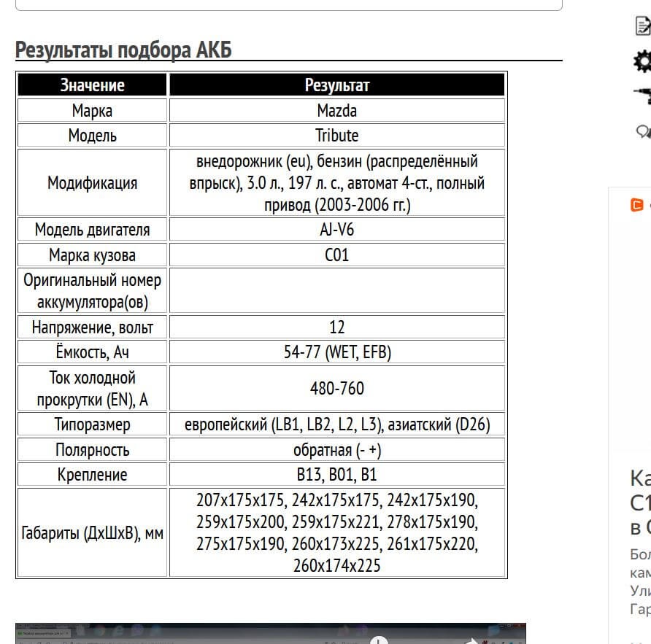Click the 'Результат' column header

click(336, 85)
